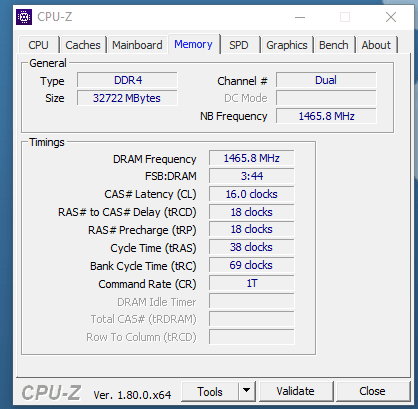The height and width of the screenshot is (409, 418).
Task: Open the Graphics tab
Action: tap(287, 45)
